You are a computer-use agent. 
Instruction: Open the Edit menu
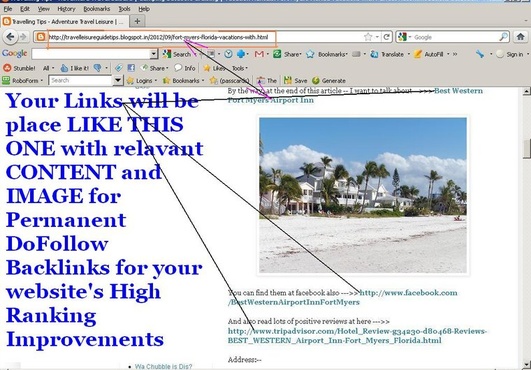tap(25, 9)
